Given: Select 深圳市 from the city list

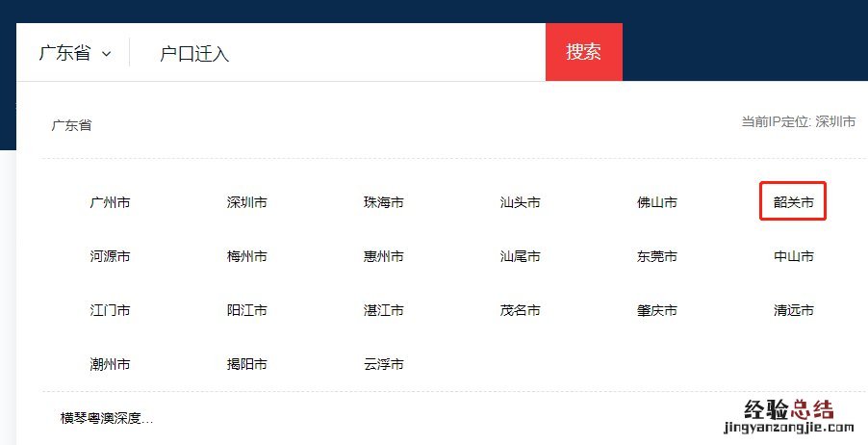Looking at the screenshot, I should (247, 203).
